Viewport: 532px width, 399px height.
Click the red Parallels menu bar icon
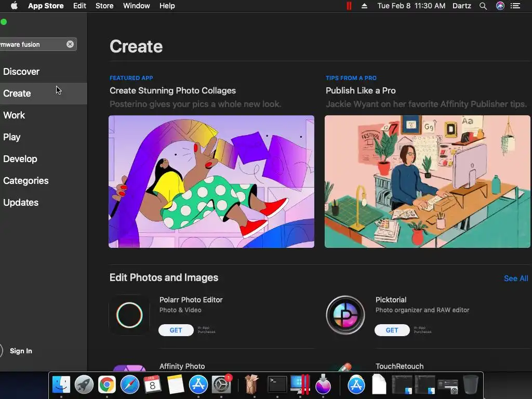(x=349, y=6)
